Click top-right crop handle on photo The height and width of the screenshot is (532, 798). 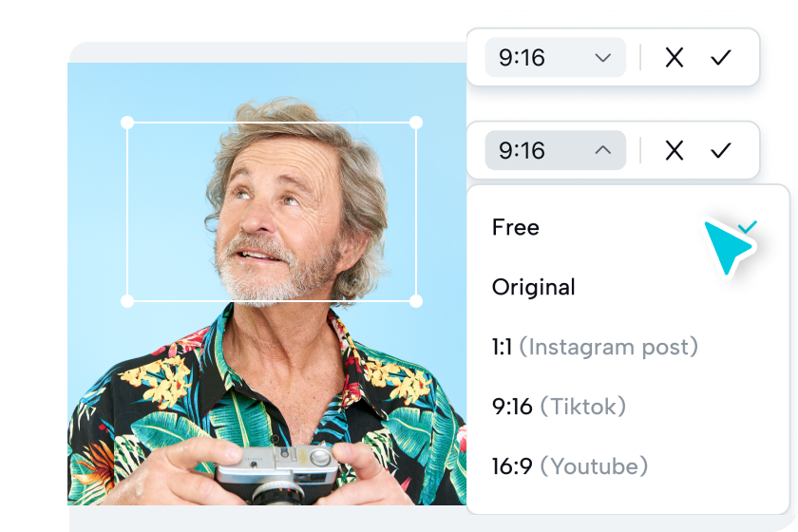click(x=416, y=123)
